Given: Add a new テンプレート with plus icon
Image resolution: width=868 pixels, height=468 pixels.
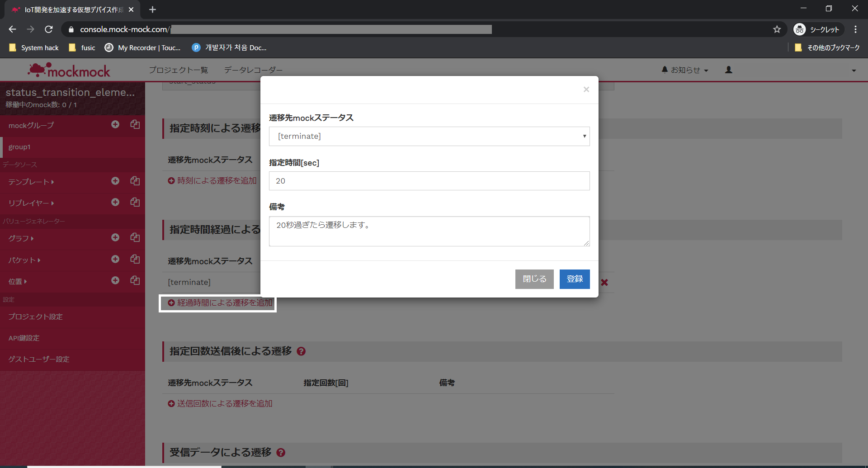Looking at the screenshot, I should (x=115, y=181).
